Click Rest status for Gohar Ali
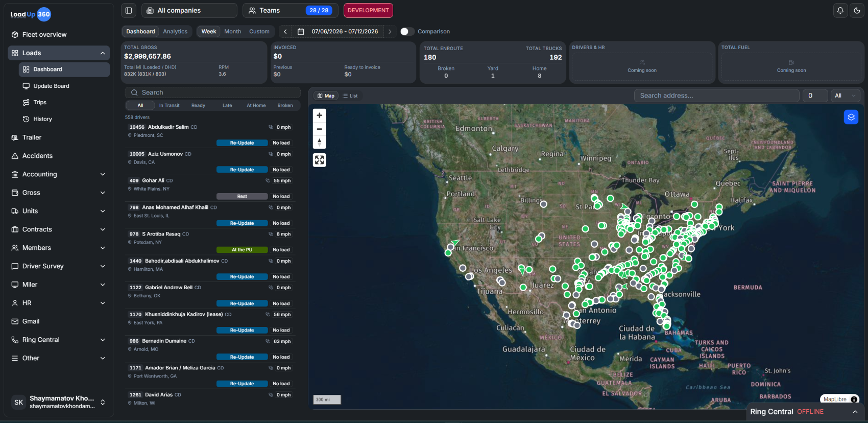Viewport: 868px width, 423px height. point(242,196)
